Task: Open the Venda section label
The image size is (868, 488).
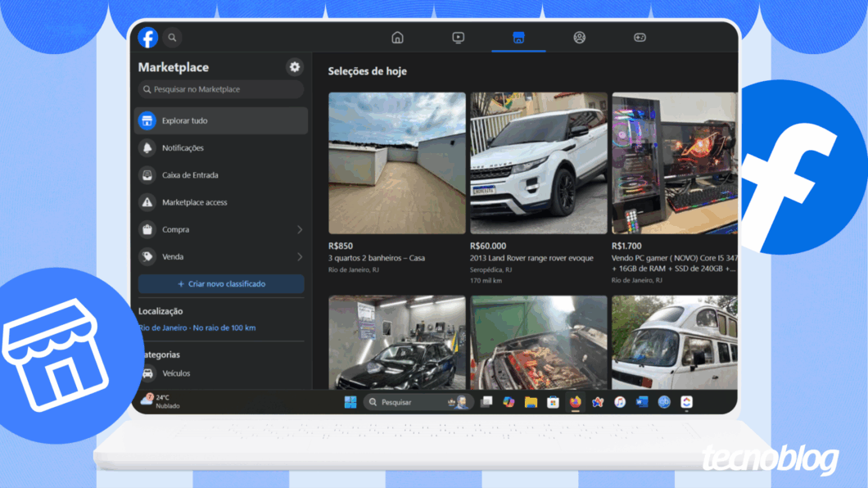Action: (x=173, y=257)
